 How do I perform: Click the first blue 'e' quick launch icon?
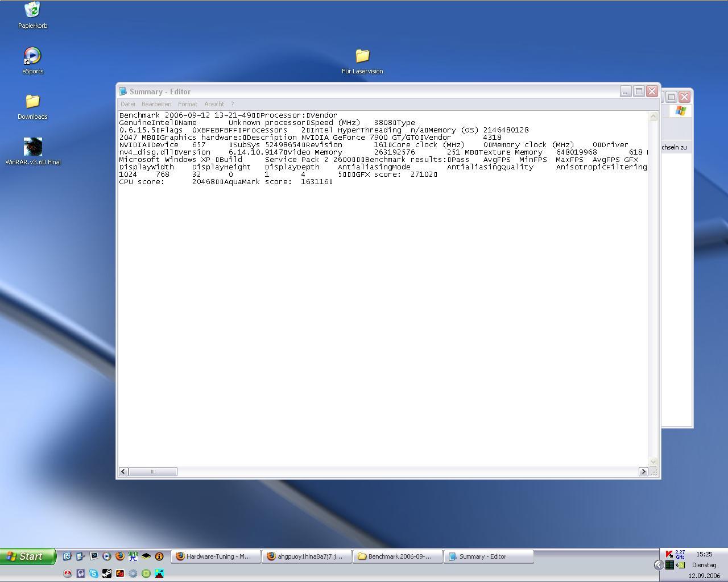tap(67, 556)
